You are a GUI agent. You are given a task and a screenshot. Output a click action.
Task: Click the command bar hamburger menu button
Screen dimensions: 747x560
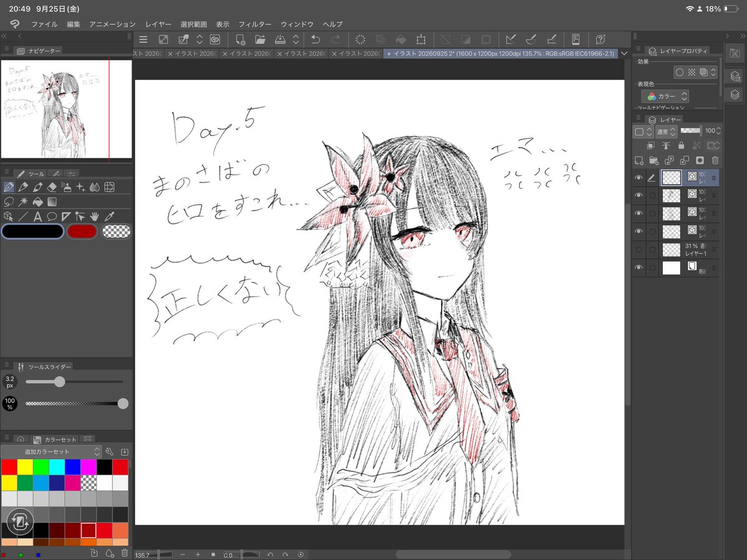[x=143, y=39]
